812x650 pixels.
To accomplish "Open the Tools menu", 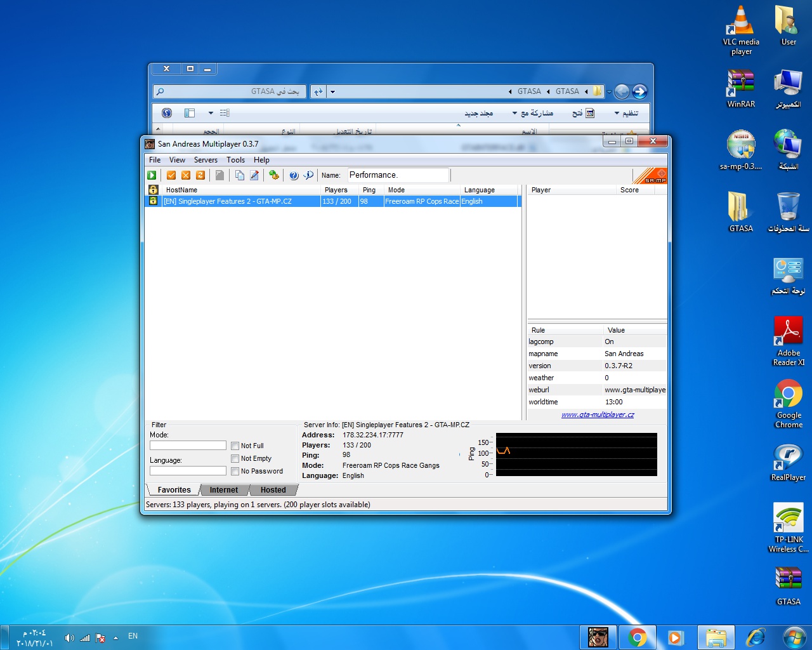I will (235, 160).
